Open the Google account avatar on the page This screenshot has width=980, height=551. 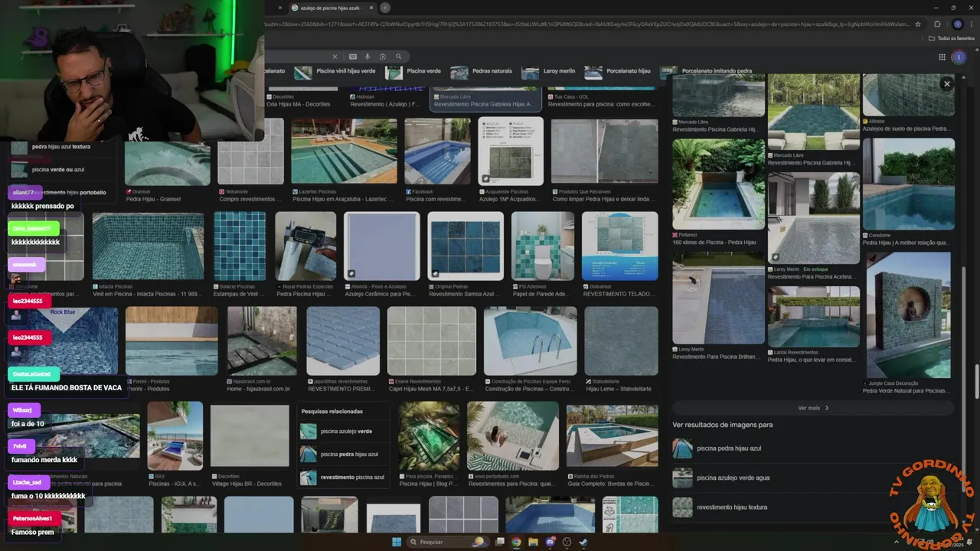959,57
